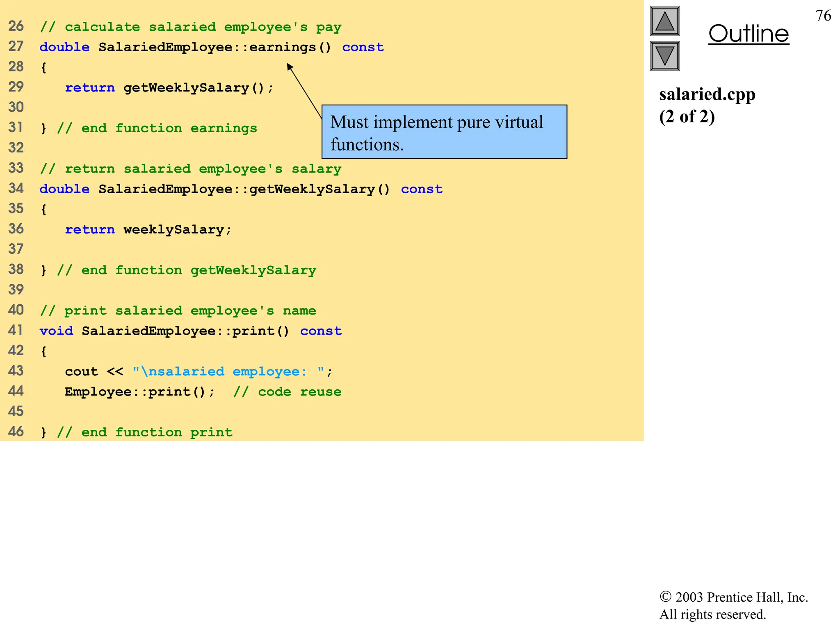
Task: Click the (2 of 2) page indicator
Action: point(687,117)
